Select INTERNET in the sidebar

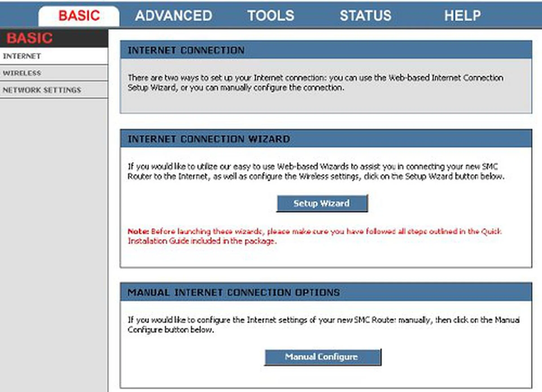pyautogui.click(x=21, y=56)
